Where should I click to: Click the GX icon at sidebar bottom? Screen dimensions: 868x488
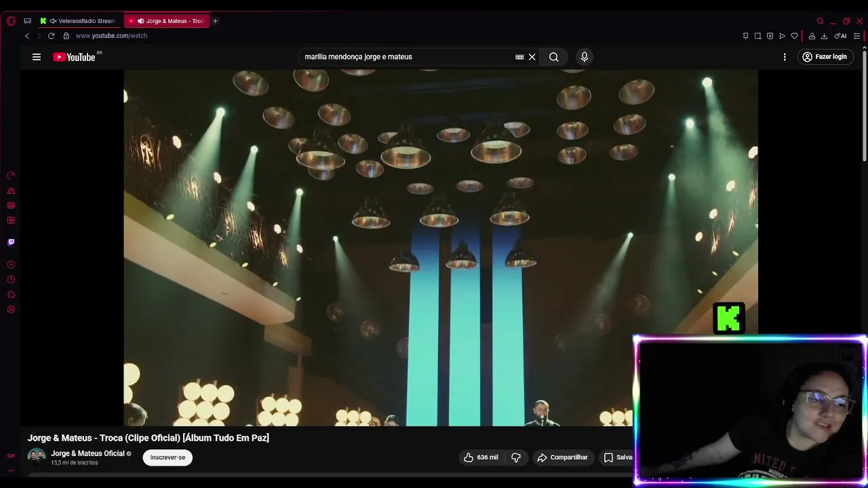(x=11, y=456)
